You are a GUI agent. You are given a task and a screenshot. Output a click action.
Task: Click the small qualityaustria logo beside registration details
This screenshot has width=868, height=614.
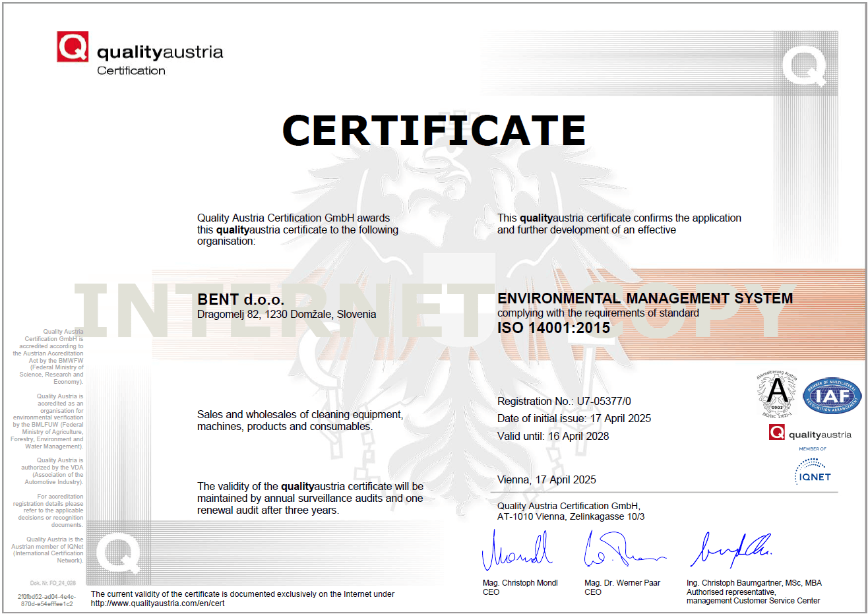810,433
